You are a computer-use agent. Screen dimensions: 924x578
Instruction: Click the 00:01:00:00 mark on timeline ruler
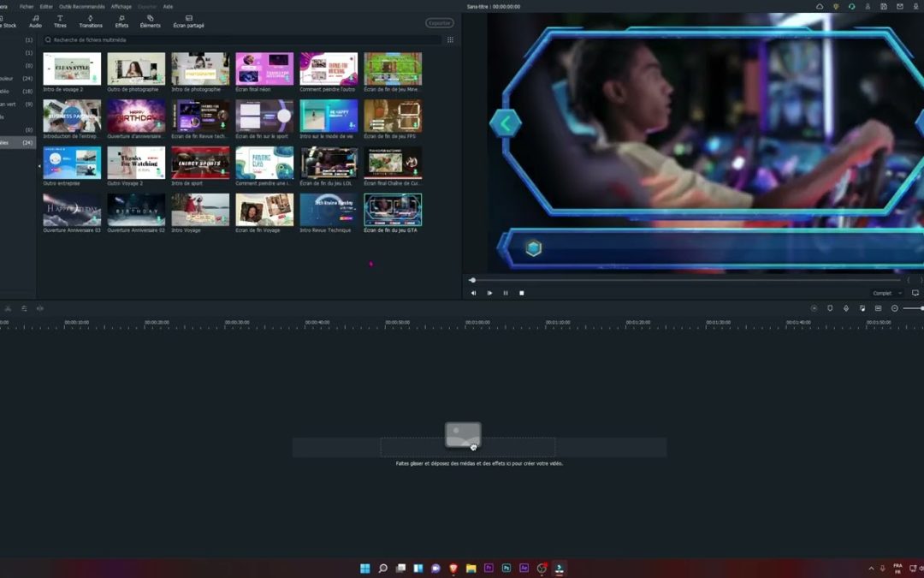[x=477, y=323]
